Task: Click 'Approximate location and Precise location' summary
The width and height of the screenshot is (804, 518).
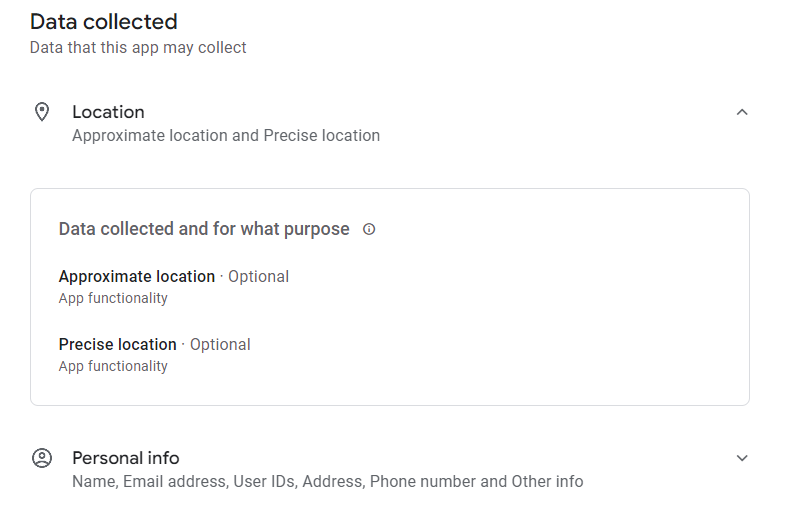Action: (226, 136)
